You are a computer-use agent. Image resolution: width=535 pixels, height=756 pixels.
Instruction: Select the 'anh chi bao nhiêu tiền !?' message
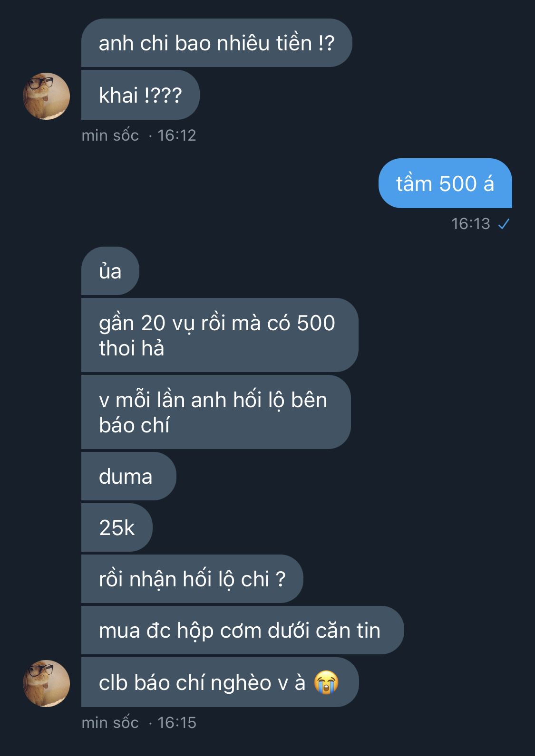pos(216,43)
